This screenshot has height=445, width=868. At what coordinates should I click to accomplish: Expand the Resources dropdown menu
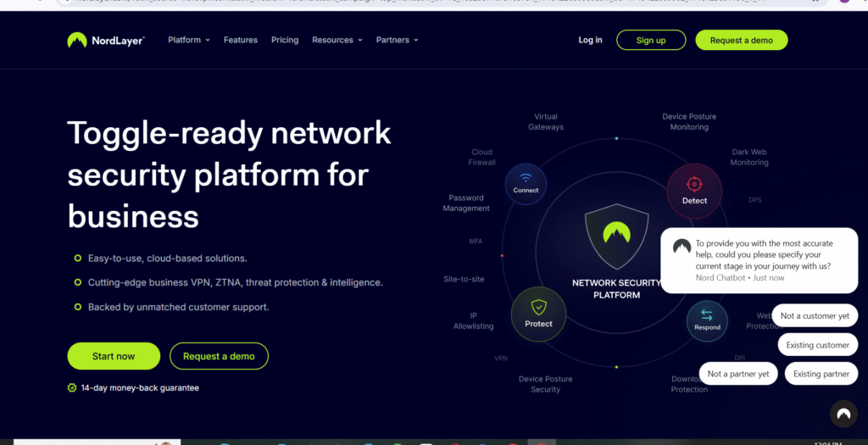click(337, 40)
